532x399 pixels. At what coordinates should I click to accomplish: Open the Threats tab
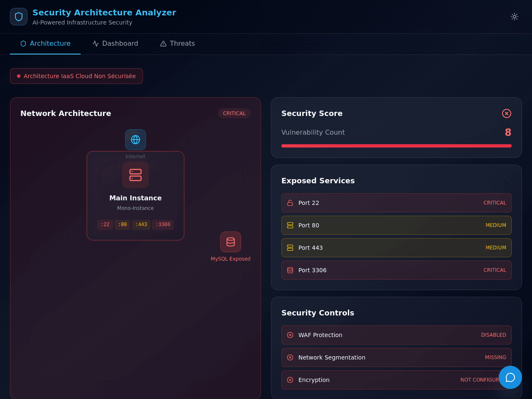[177, 44]
